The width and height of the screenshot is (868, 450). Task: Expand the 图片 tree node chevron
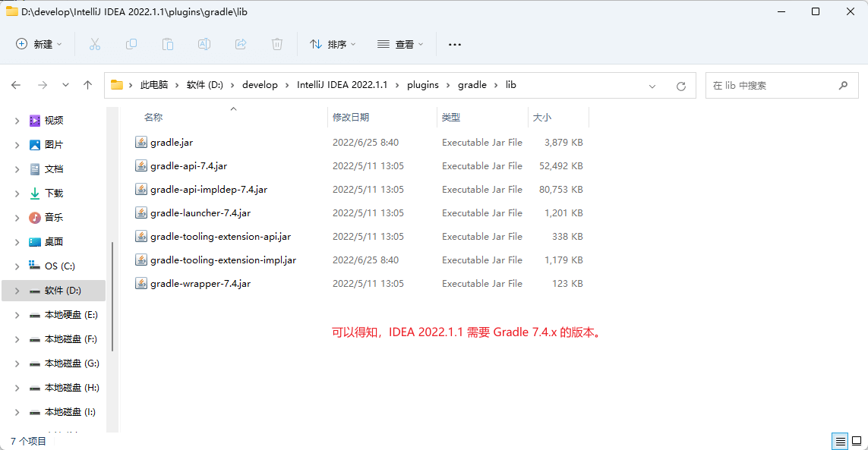point(17,145)
